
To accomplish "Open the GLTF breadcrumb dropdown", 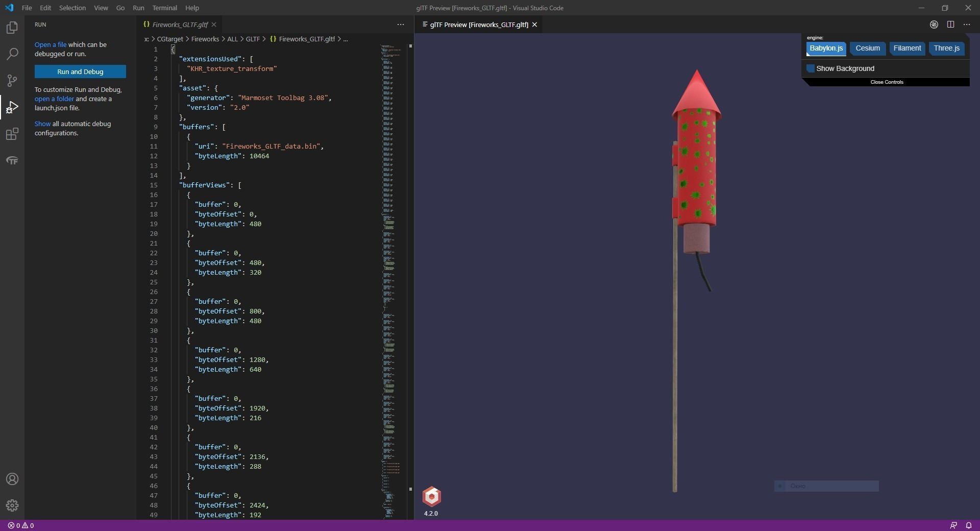I will (x=253, y=39).
